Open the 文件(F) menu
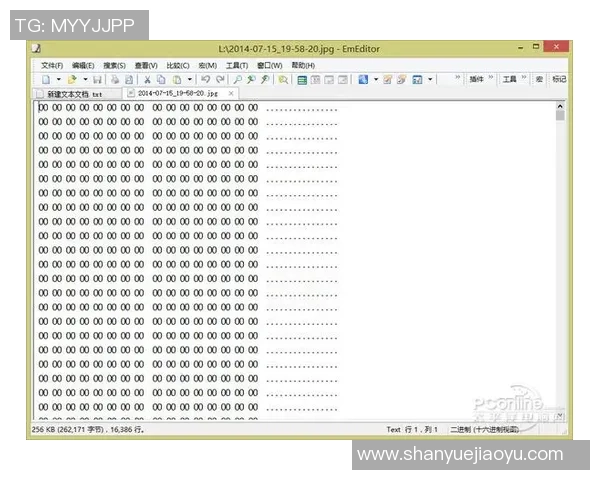 pos(52,65)
